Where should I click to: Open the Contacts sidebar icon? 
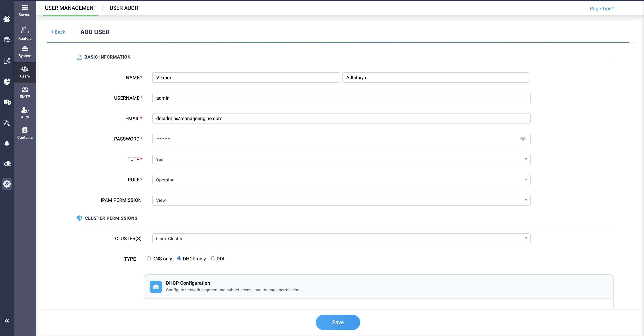(25, 133)
